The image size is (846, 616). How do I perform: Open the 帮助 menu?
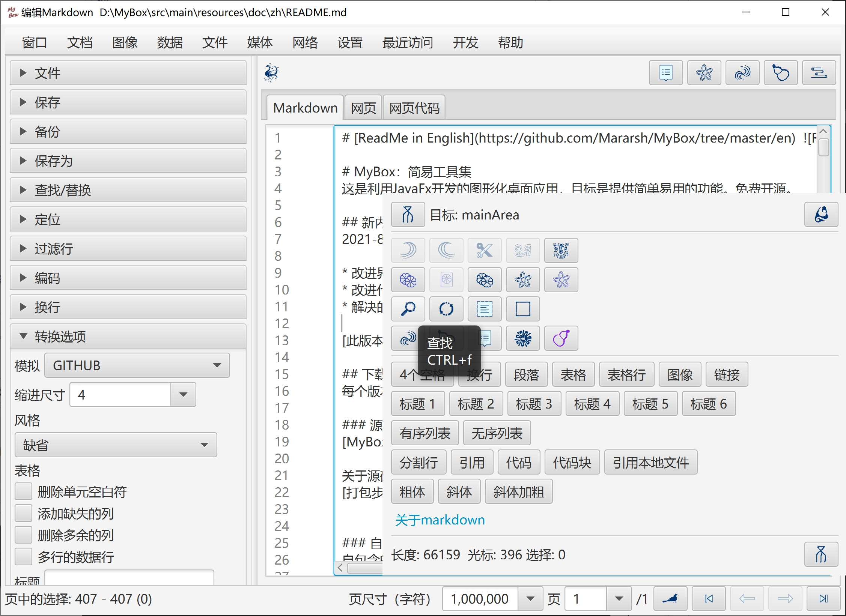(510, 42)
